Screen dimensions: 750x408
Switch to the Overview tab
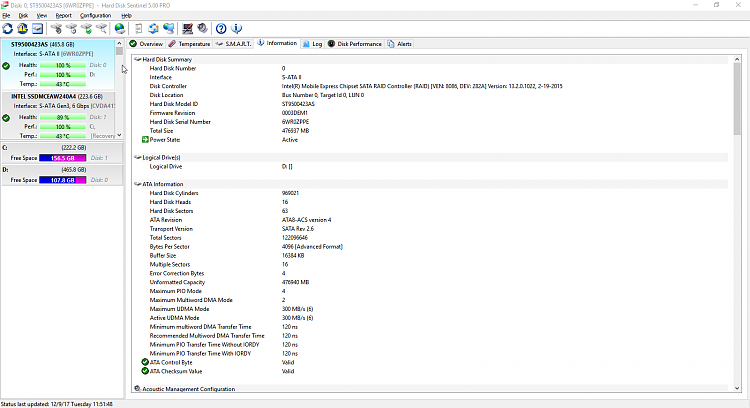coord(146,44)
